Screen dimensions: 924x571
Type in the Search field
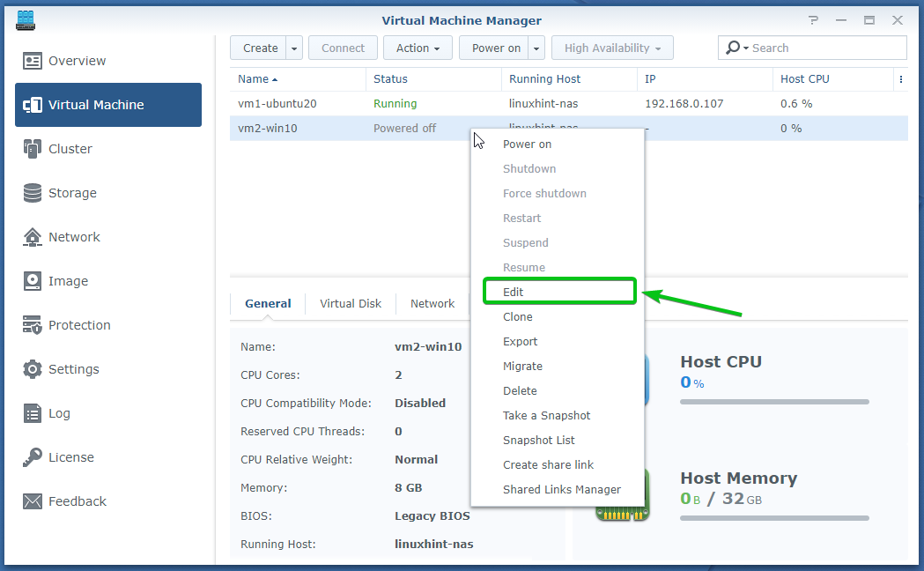pos(825,48)
